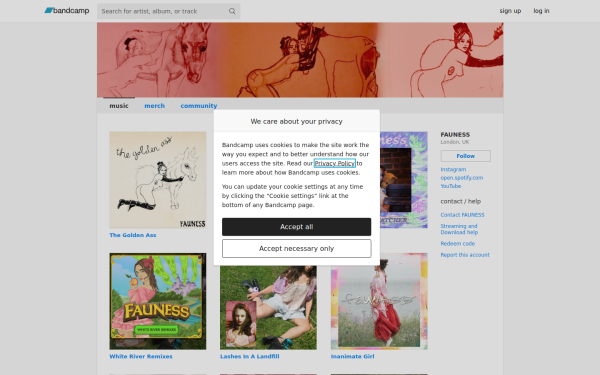Follow the FAUNESS artist
Screen dimensions: 600x375
(x=466, y=156)
